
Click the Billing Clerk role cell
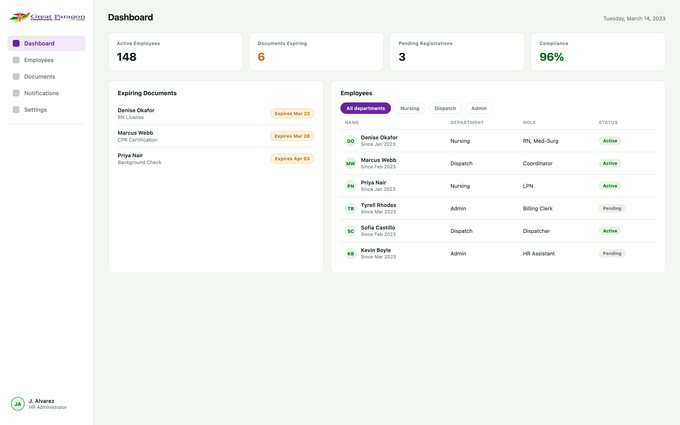coord(537,209)
